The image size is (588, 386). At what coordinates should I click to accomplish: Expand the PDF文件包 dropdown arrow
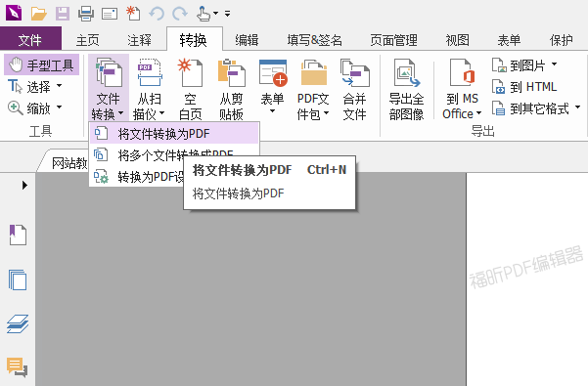click(x=326, y=113)
